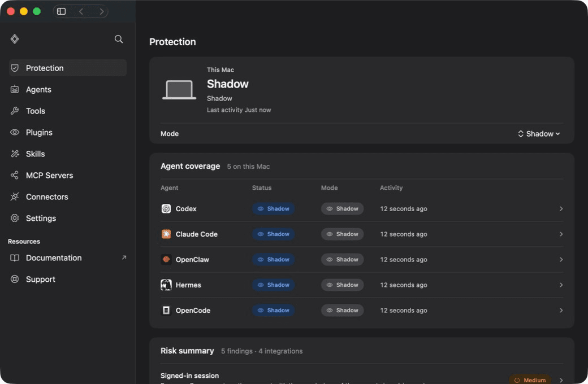Image resolution: width=588 pixels, height=384 pixels.
Task: Click OpenClaw gray Shadow mode pill
Action: coord(342,259)
